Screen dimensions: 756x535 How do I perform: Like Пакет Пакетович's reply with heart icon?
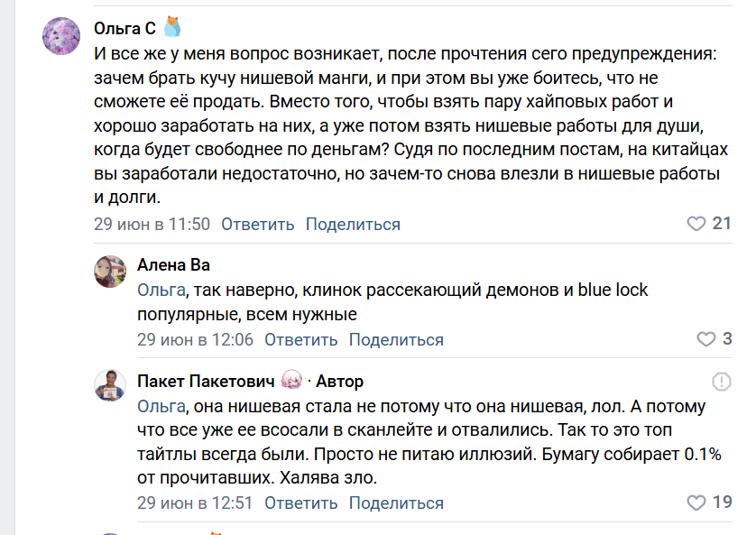point(696,503)
